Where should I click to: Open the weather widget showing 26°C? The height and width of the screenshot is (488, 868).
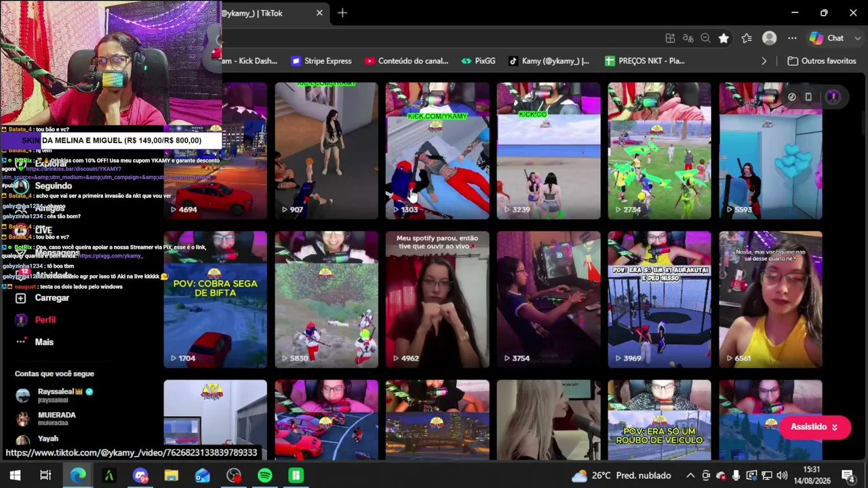[x=622, y=476]
